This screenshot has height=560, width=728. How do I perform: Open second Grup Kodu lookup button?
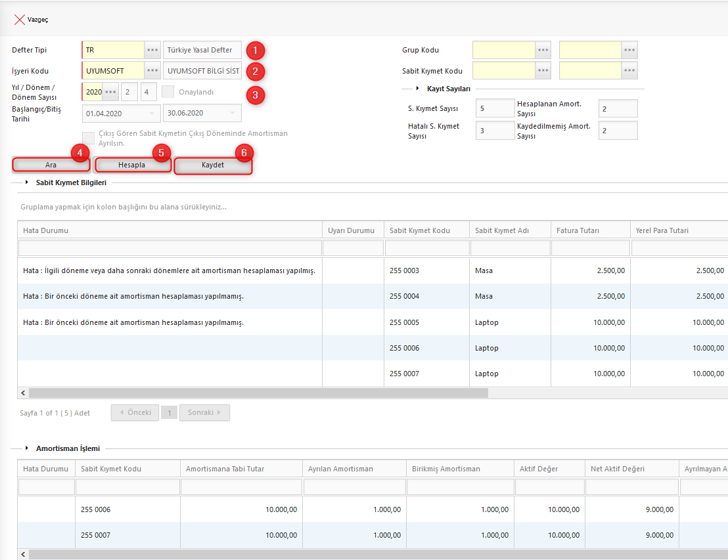point(629,50)
